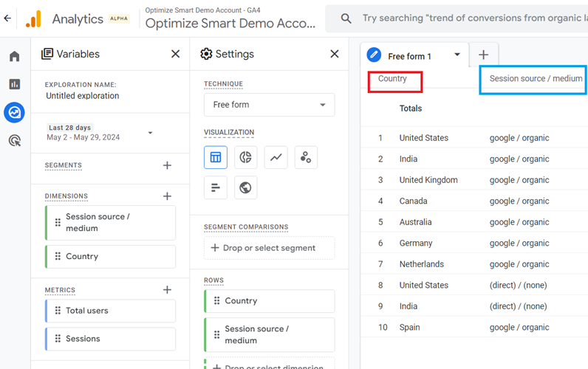The height and width of the screenshot is (369, 588).
Task: Choose the Line chart visualization
Action: pos(276,157)
